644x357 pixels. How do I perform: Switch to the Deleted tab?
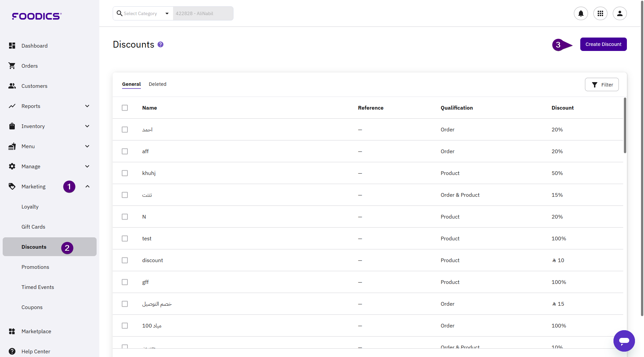tap(157, 84)
